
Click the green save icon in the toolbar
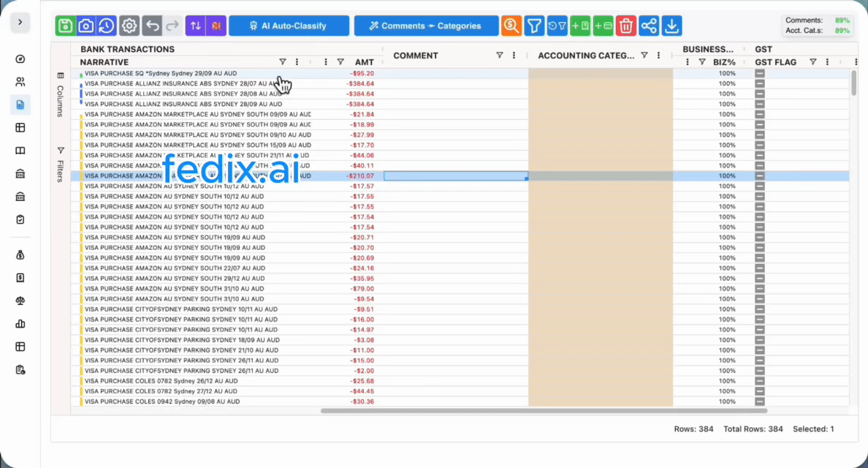pyautogui.click(x=64, y=26)
